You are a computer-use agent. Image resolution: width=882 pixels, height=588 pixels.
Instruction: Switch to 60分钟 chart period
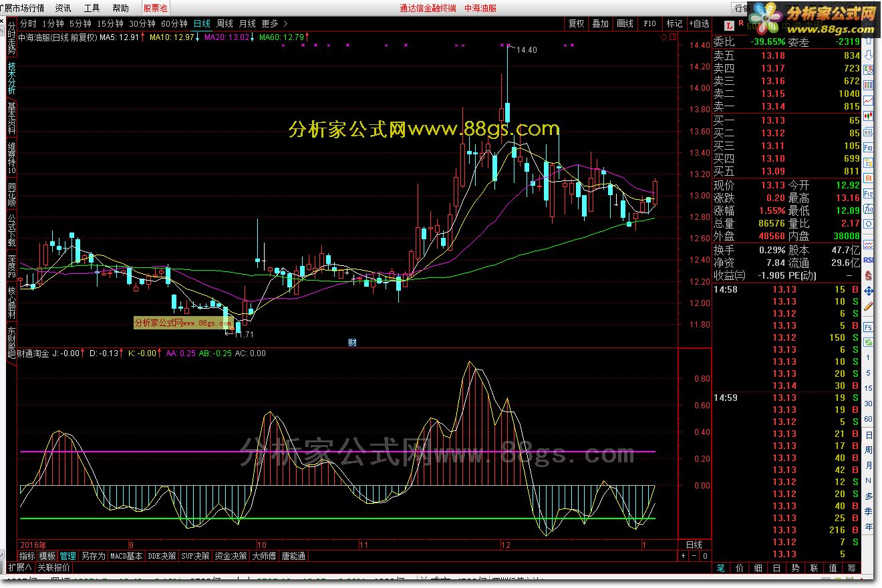click(x=174, y=23)
